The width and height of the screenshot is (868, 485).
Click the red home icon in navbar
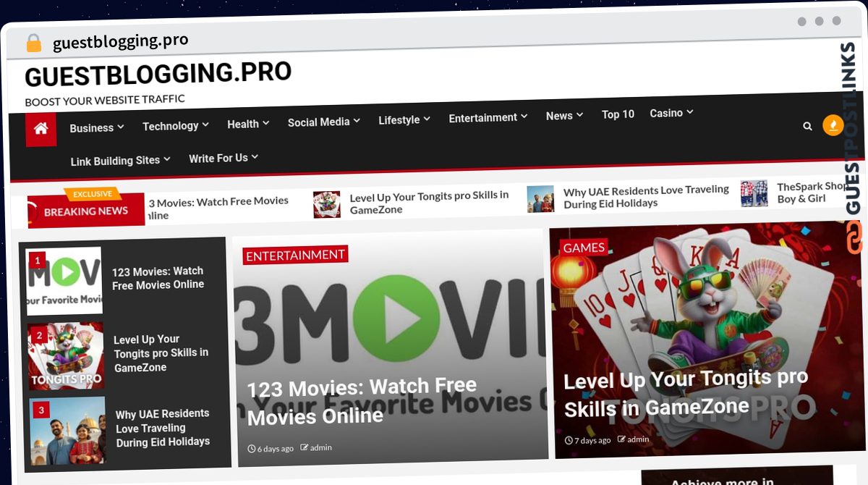41,129
